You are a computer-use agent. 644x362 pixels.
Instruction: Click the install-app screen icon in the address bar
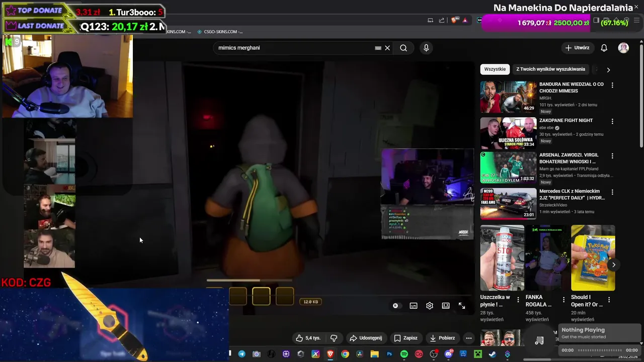coord(430,20)
